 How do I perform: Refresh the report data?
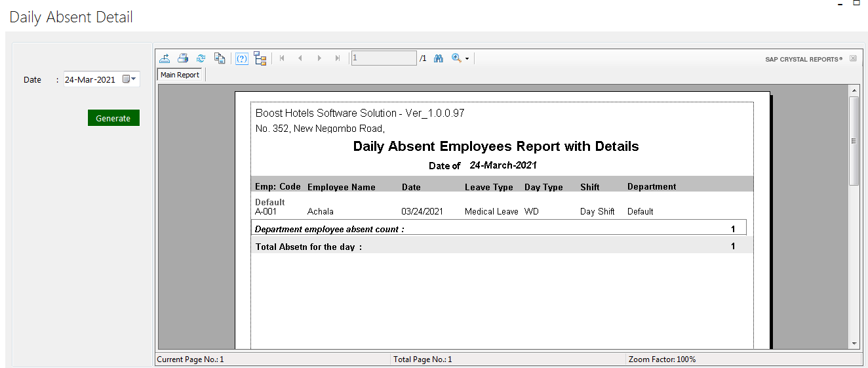(x=201, y=58)
